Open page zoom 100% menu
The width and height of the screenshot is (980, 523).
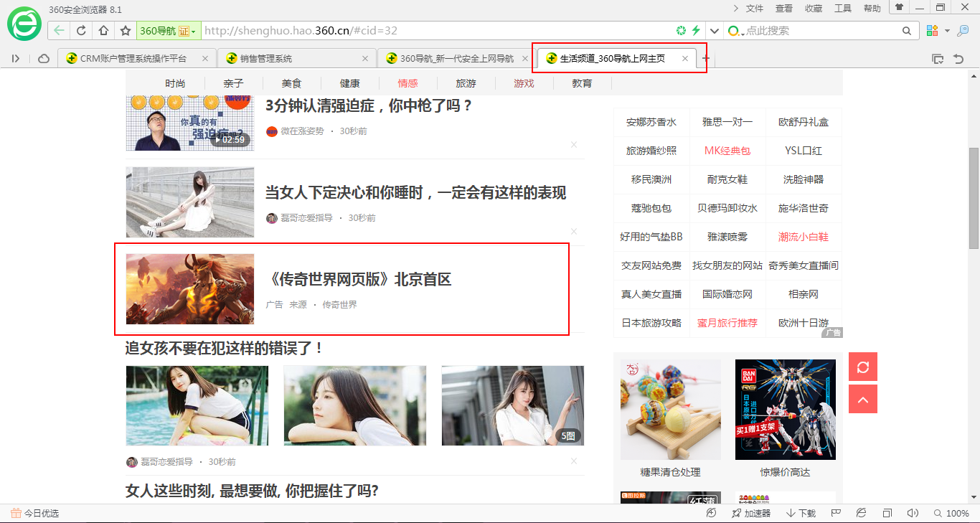(951, 513)
